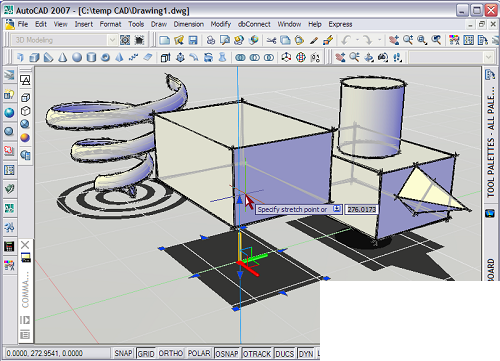Image resolution: width=500 pixels, height=361 pixels.
Task: Click the Plot printer icon
Action: 211,40
